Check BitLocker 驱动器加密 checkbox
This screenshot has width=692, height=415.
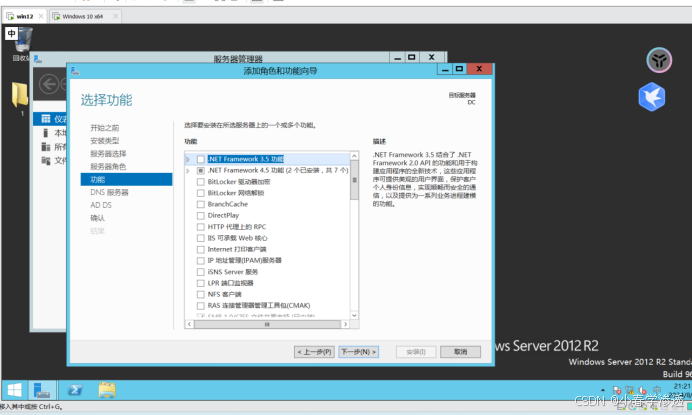[x=201, y=182]
